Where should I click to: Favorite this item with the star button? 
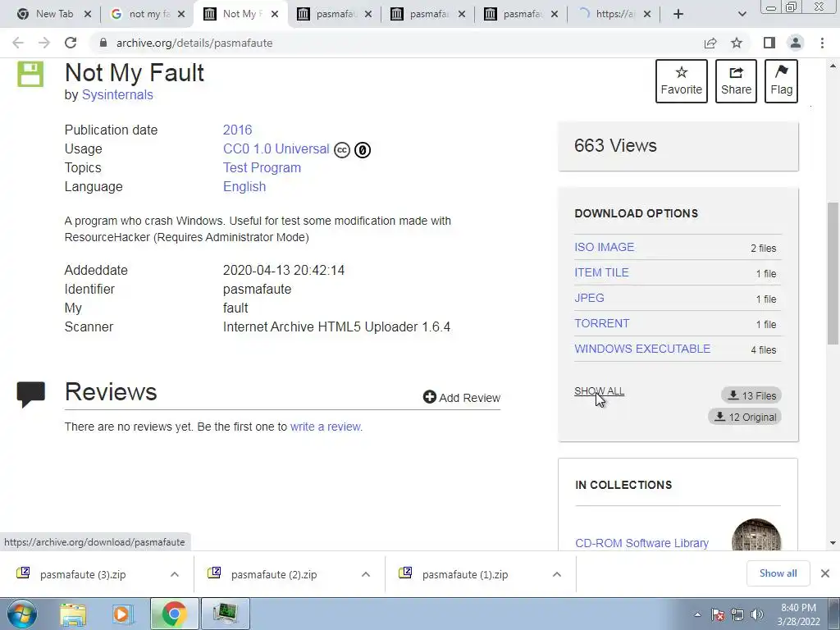(682, 81)
